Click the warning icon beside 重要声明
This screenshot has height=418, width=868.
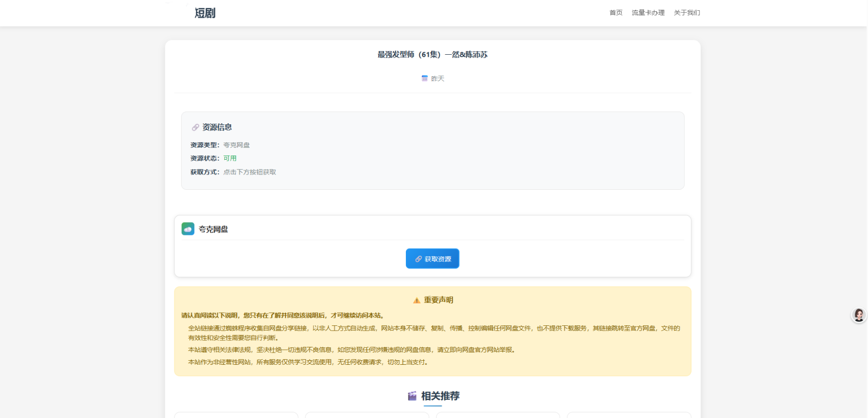[x=417, y=300]
